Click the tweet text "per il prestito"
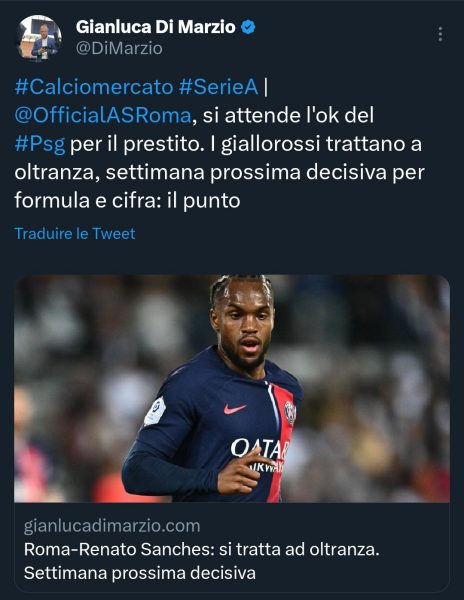464x600 pixels. [x=137, y=144]
